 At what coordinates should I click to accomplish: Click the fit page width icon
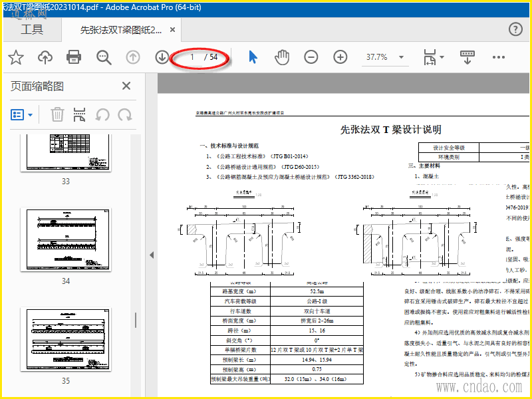click(x=430, y=57)
